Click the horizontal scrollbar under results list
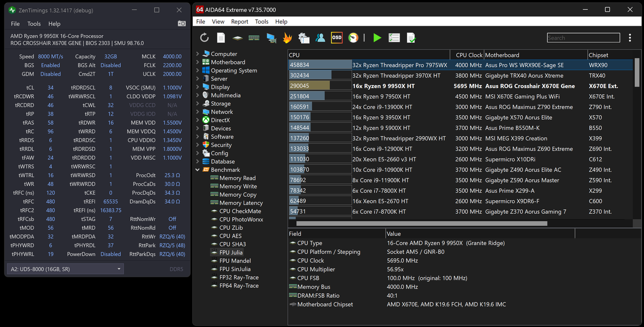The image size is (644, 327). pos(422,223)
